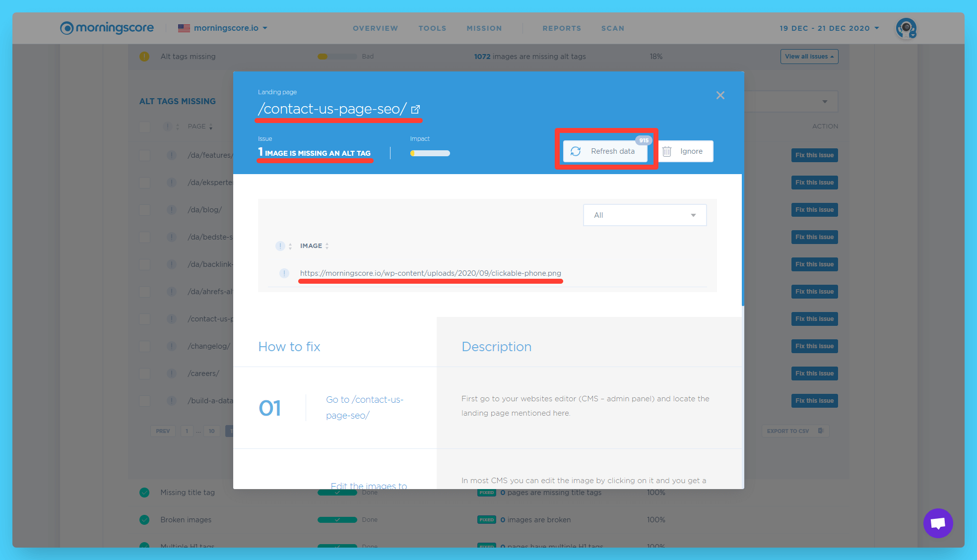Image resolution: width=977 pixels, height=560 pixels.
Task: Click the Broken images Done progress bar
Action: pos(337,520)
